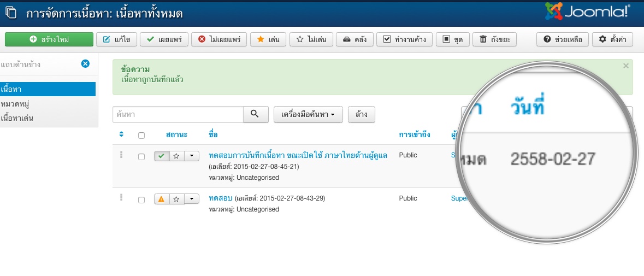Screen dimensions: 644x276
Task: Click the เนื้อหาถูกบันทึกแล้ว message text
Action: click(152, 79)
